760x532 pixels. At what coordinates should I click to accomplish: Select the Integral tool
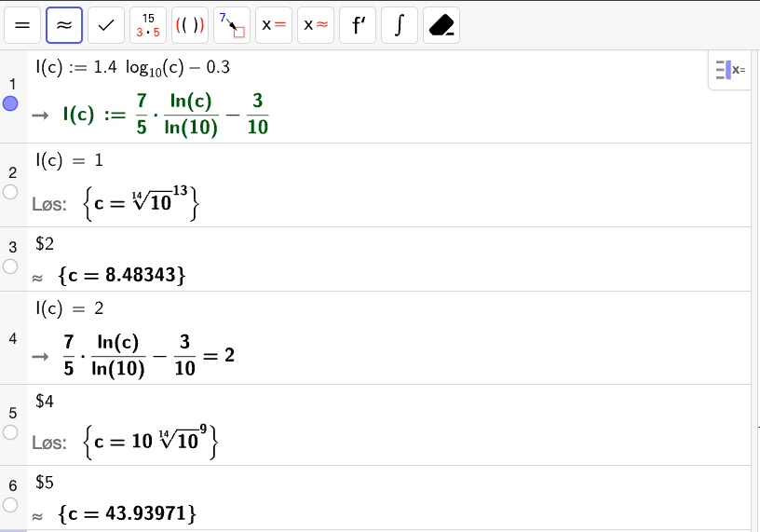[x=400, y=26]
